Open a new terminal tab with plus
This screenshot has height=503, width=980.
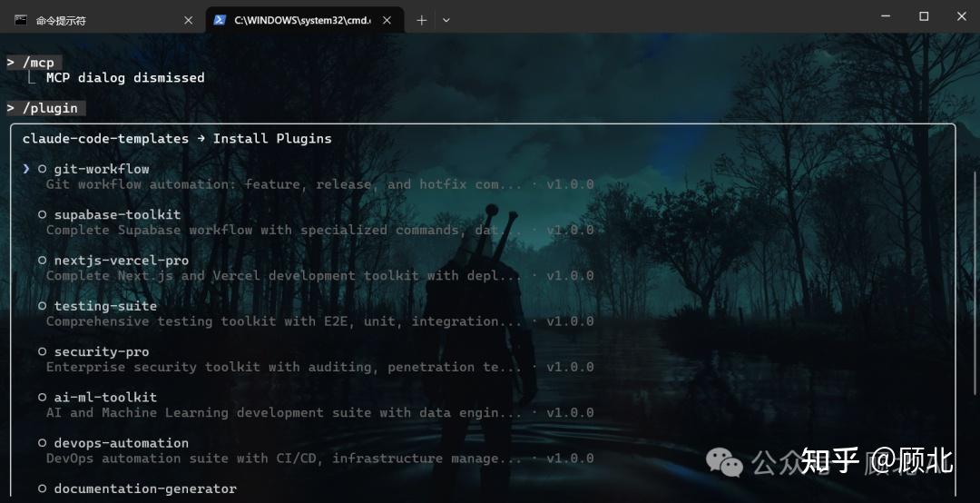(x=422, y=21)
